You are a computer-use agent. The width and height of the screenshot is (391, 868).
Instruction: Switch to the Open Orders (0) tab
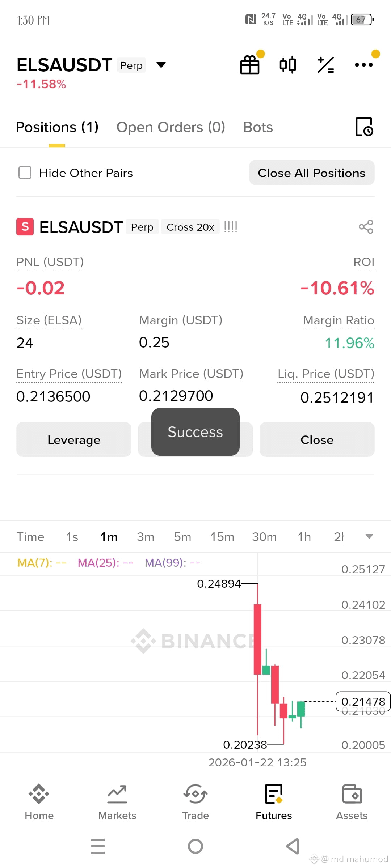[x=171, y=127]
